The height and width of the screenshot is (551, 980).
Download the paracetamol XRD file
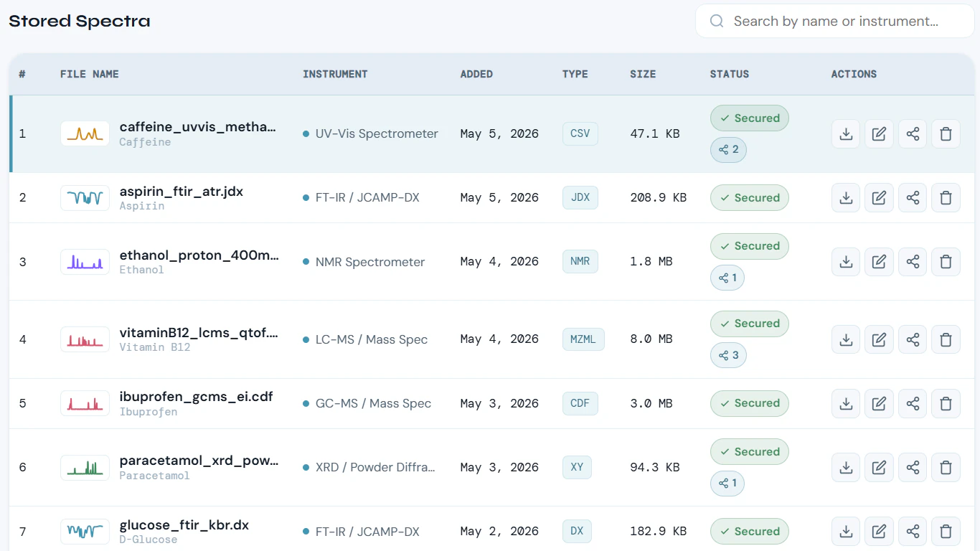pos(846,468)
